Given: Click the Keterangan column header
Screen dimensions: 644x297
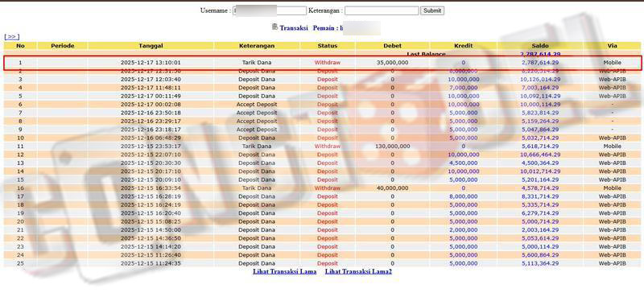Looking at the screenshot, I should click(x=257, y=46).
